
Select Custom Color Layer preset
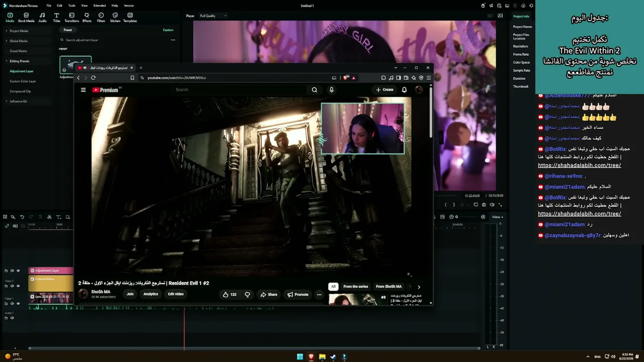[23, 81]
